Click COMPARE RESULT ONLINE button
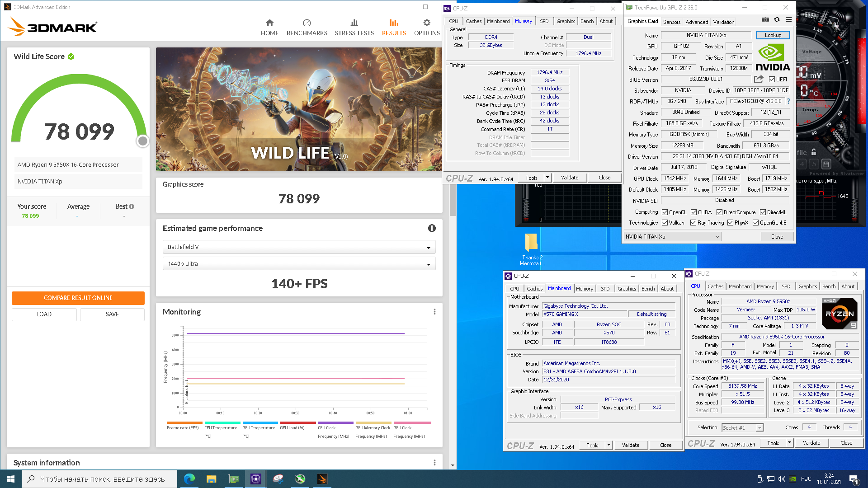868x488 pixels. (78, 298)
